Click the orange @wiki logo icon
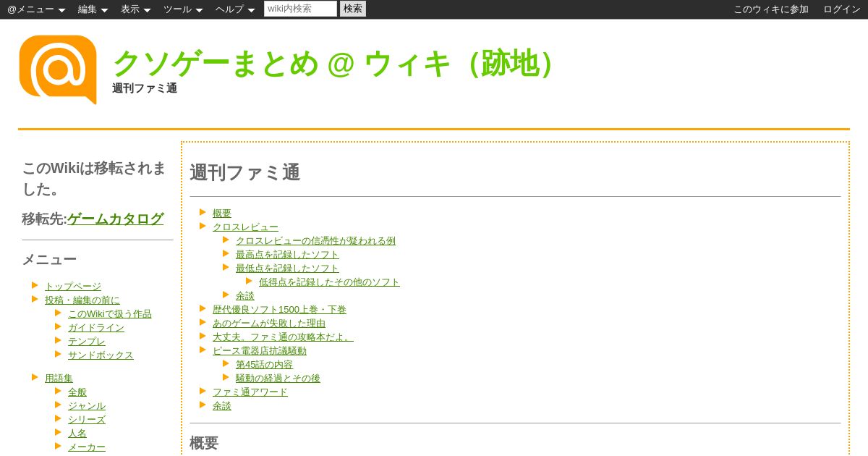This screenshot has width=868, height=456. 58,69
